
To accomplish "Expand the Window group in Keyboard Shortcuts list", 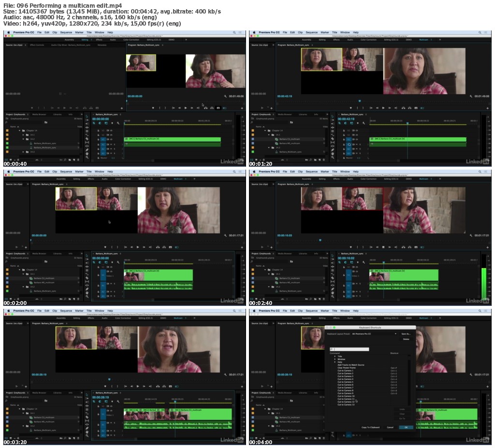I will pyautogui.click(x=335, y=359).
